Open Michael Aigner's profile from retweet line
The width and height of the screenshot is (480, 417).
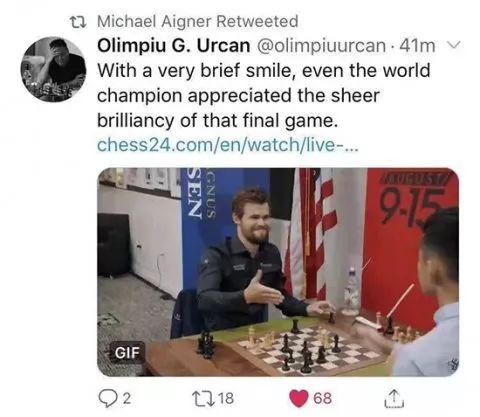[x=156, y=22]
